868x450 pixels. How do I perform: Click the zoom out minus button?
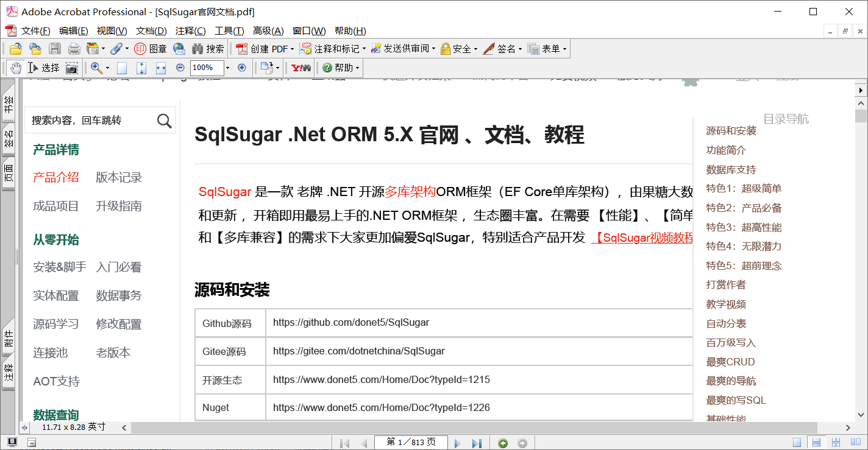tap(180, 68)
